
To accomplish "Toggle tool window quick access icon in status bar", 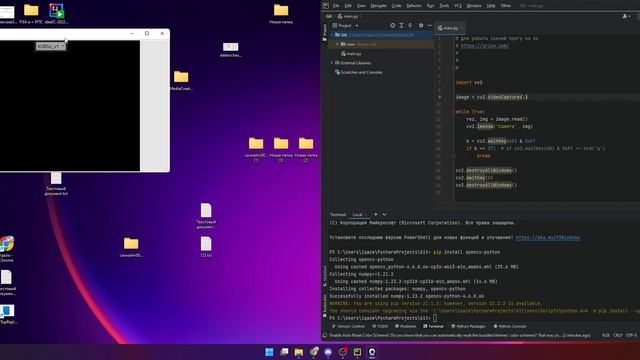I will [x=325, y=335].
